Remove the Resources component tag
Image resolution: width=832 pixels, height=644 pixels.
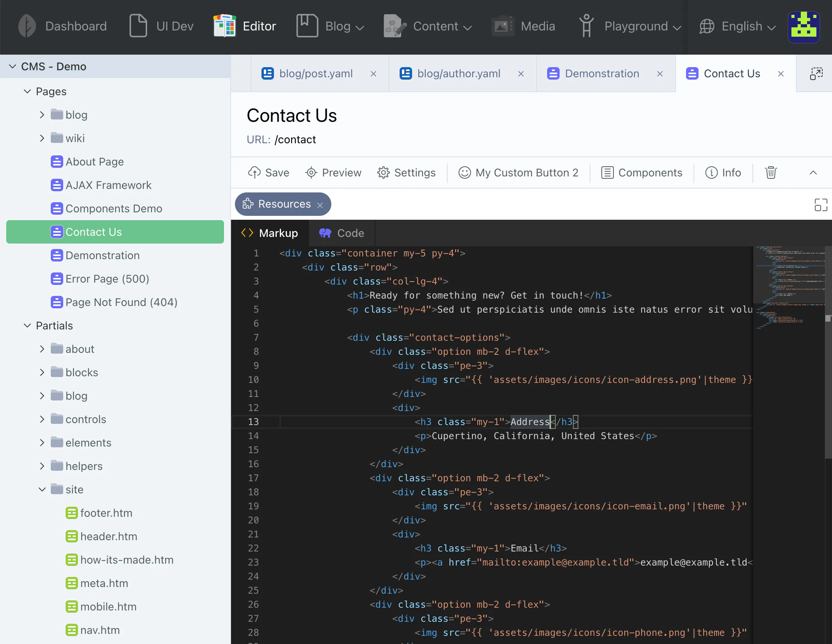[320, 205]
